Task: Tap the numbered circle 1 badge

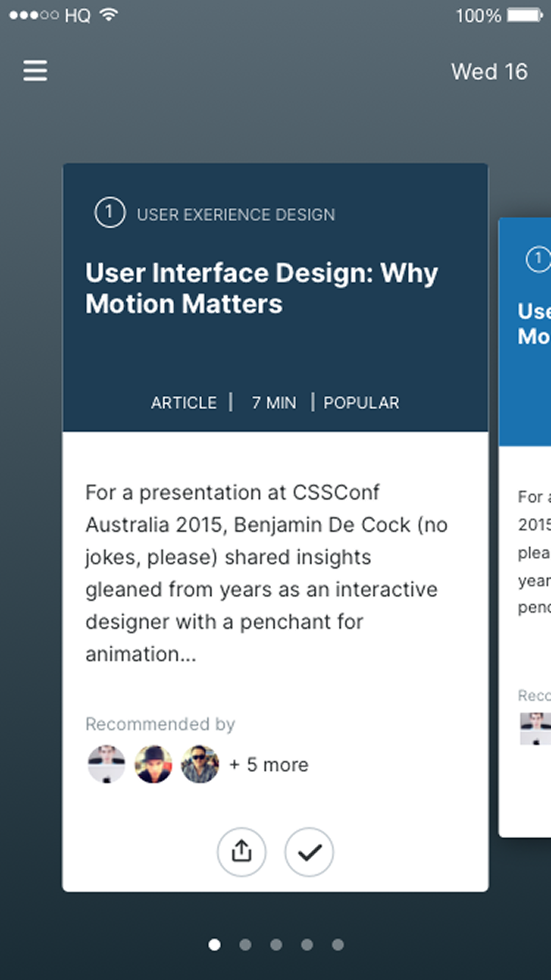Action: tap(109, 214)
